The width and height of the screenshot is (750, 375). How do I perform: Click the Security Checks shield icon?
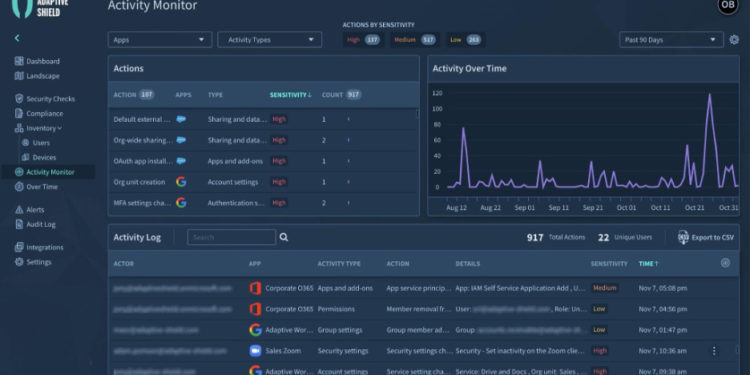pos(19,99)
